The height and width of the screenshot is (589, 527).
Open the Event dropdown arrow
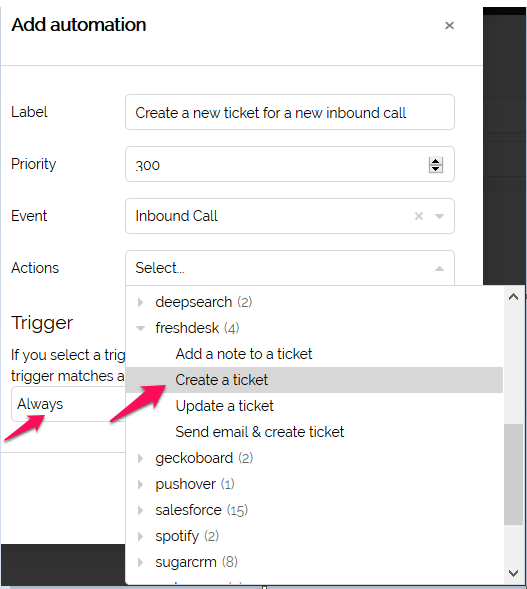pos(439,216)
